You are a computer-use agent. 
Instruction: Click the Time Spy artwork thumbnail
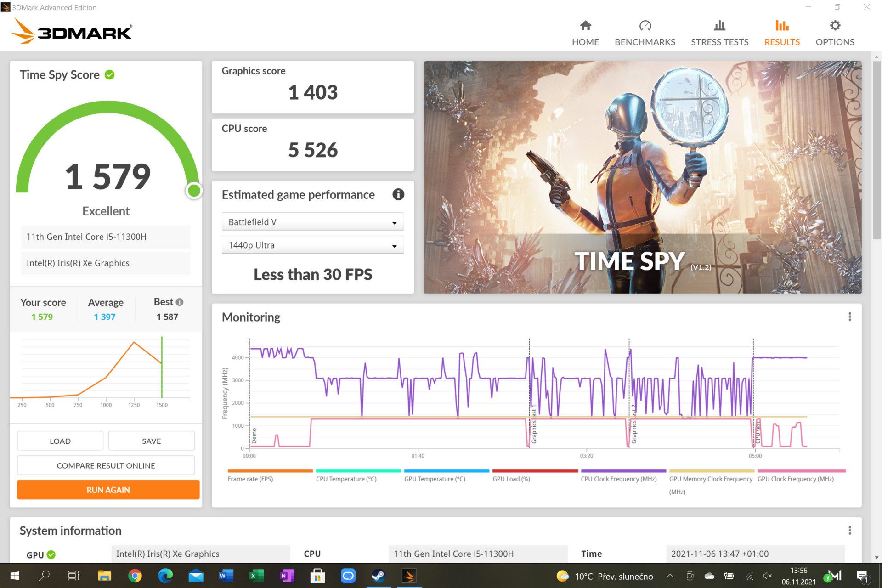[643, 177]
